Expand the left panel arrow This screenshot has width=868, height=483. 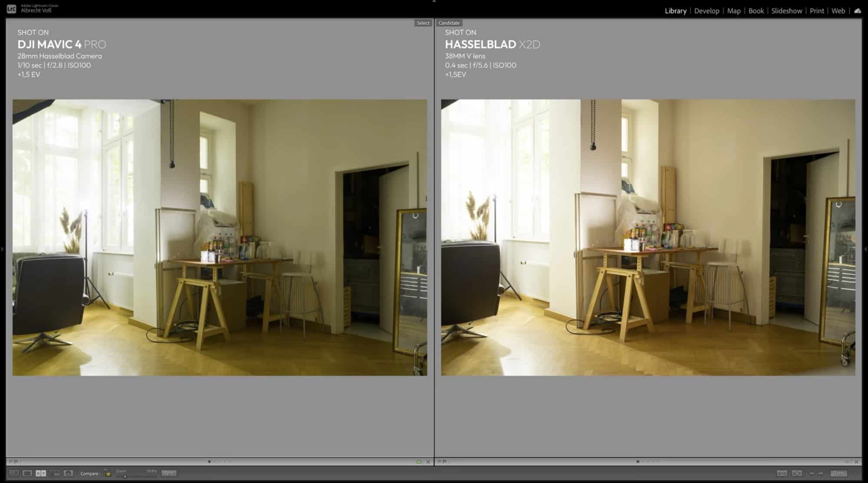(x=2, y=249)
